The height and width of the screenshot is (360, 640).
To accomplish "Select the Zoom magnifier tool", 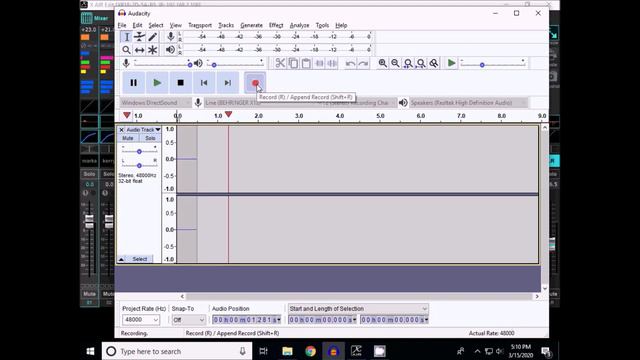I will [x=127, y=50].
